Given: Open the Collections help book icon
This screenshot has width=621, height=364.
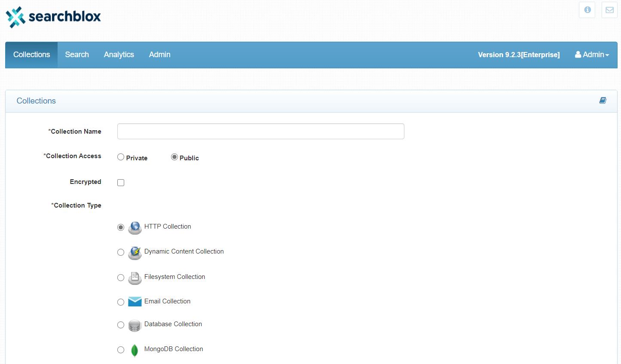Looking at the screenshot, I should [x=603, y=101].
